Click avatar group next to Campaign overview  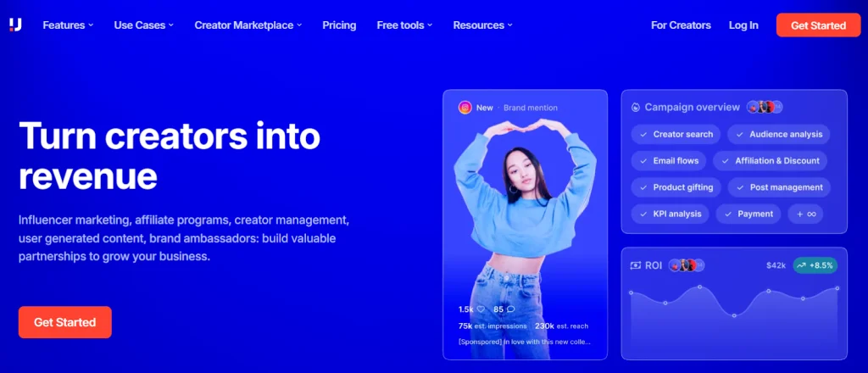[765, 107]
